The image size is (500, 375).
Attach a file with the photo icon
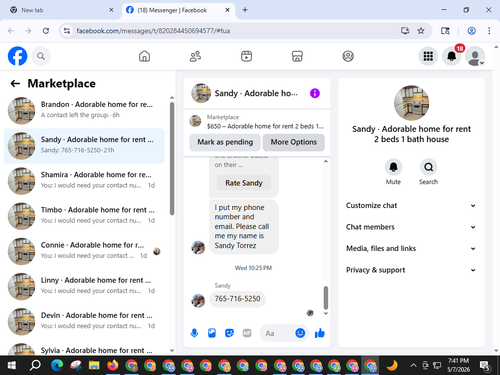[x=212, y=333]
